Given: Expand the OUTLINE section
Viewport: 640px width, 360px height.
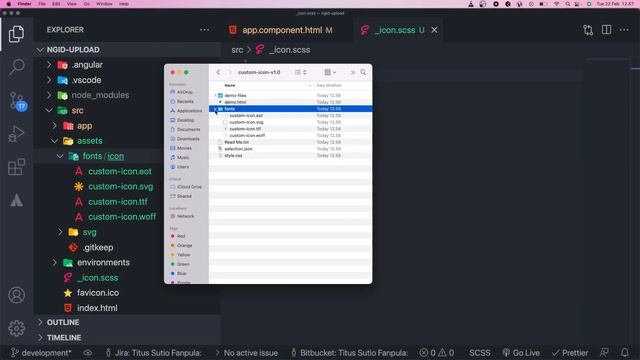Looking at the screenshot, I should [x=40, y=322].
